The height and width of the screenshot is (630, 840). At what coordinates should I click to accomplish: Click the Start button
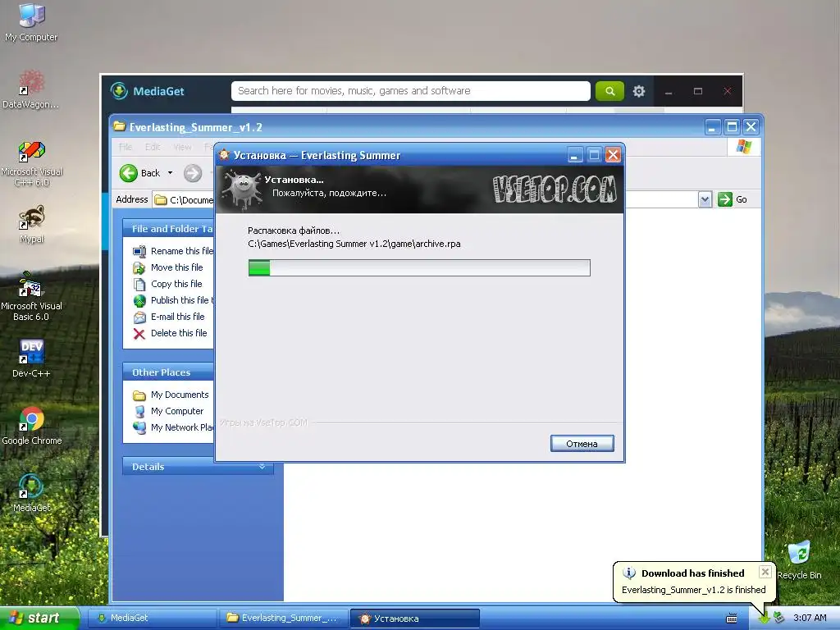pos(39,618)
